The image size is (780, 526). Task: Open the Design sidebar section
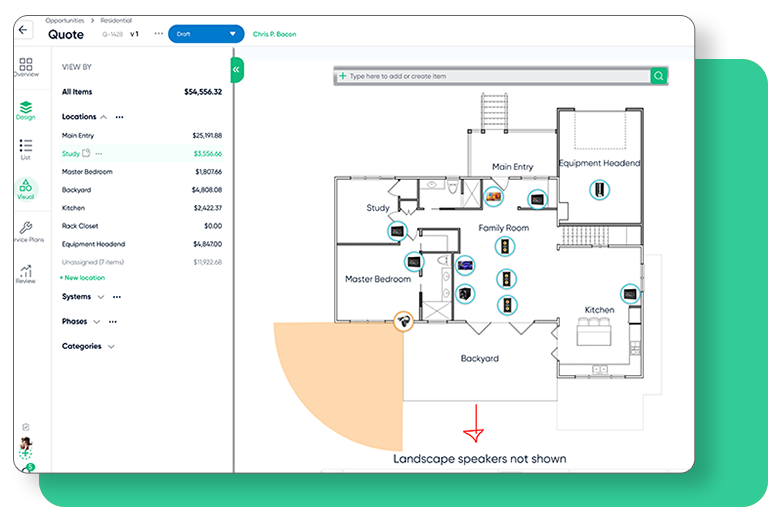26,110
